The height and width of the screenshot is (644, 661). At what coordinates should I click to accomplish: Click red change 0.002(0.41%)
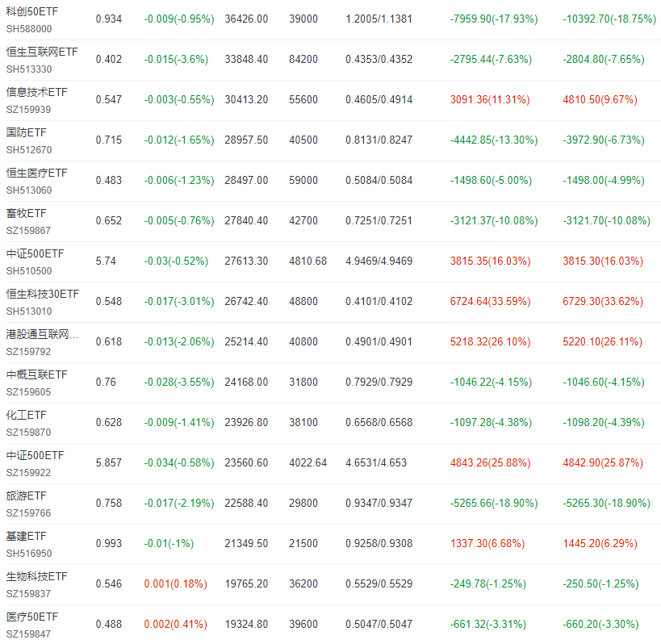pos(175,624)
